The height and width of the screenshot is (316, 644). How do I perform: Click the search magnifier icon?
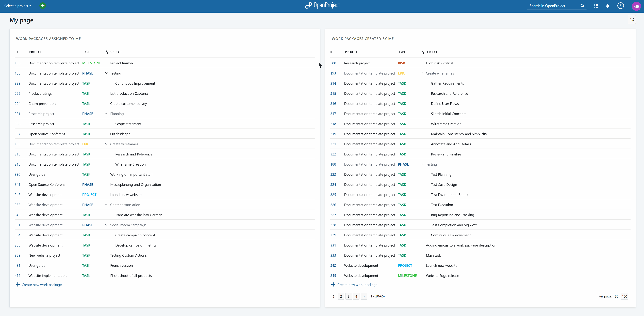582,6
